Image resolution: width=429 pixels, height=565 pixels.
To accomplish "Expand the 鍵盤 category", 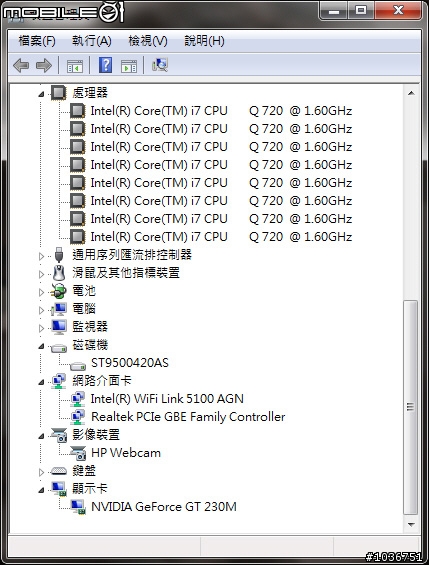I will [41, 472].
